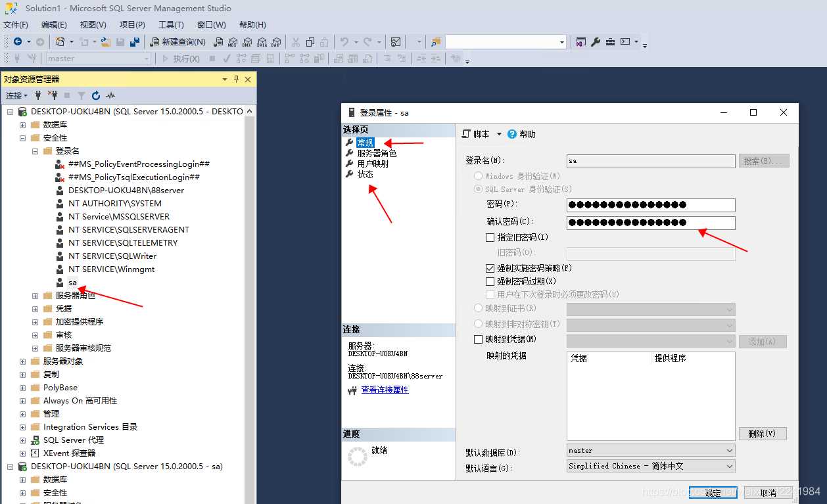827x504 pixels.
Task: Toggle the 指定旧密码 checkbox
Action: pyautogui.click(x=490, y=237)
